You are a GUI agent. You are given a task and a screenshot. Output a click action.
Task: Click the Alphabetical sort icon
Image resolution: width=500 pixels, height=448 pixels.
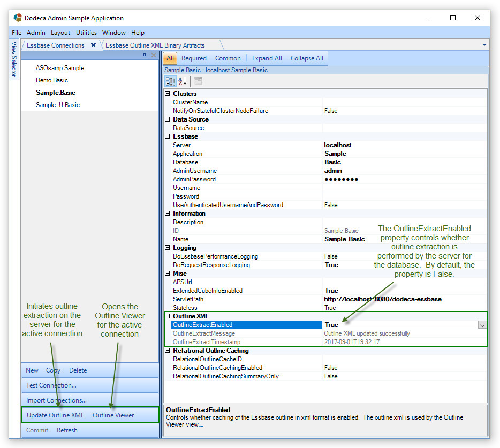coord(183,81)
